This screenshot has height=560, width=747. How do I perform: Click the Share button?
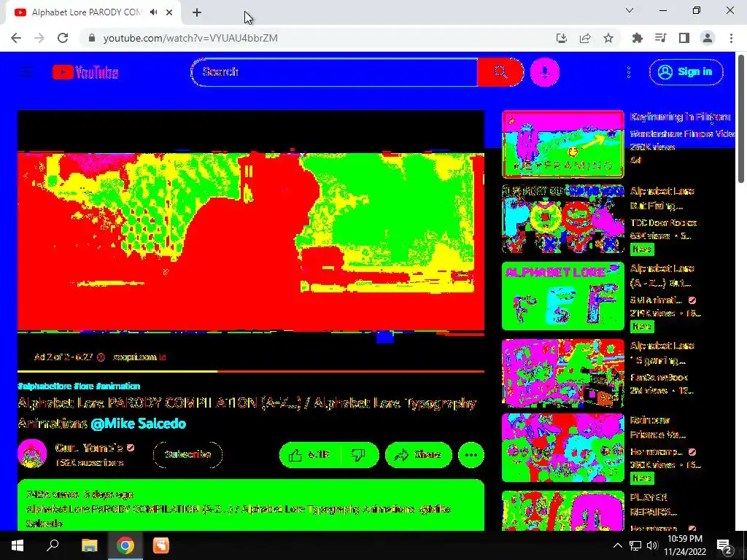[x=418, y=455]
